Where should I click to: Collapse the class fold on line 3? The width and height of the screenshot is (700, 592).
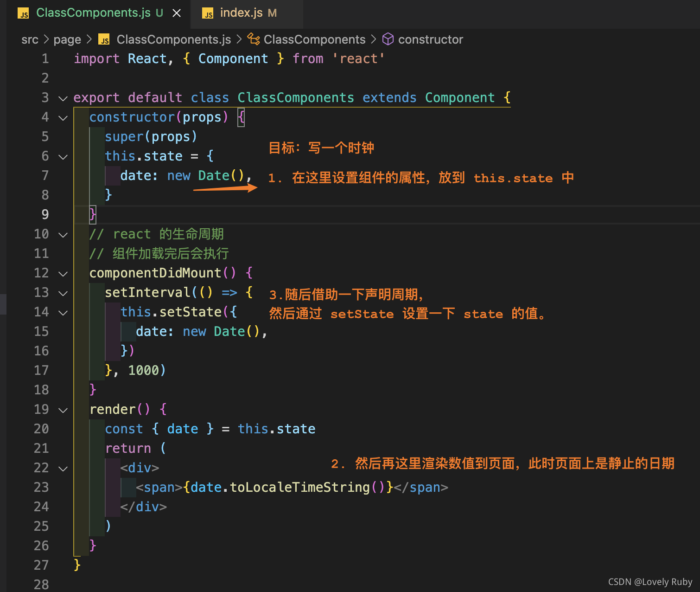coord(63,98)
